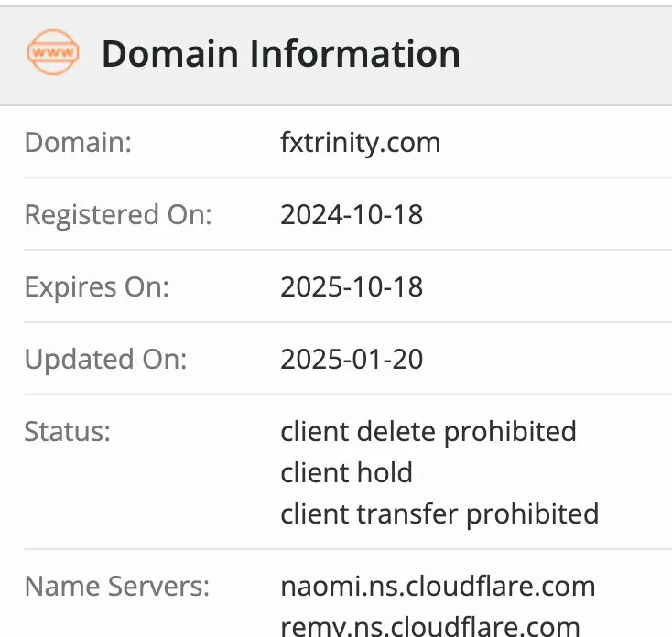This screenshot has width=672, height=637.
Task: Click the client hold status
Action: click(x=346, y=473)
